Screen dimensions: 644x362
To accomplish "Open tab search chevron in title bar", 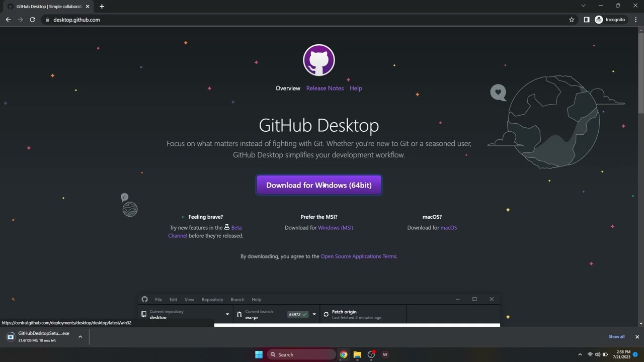I will (x=583, y=6).
